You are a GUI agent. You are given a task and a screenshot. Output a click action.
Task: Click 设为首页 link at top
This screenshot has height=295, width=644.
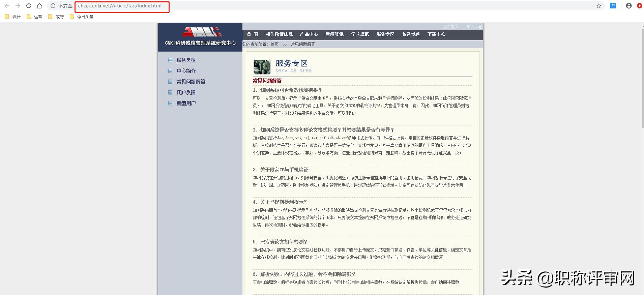(450, 27)
